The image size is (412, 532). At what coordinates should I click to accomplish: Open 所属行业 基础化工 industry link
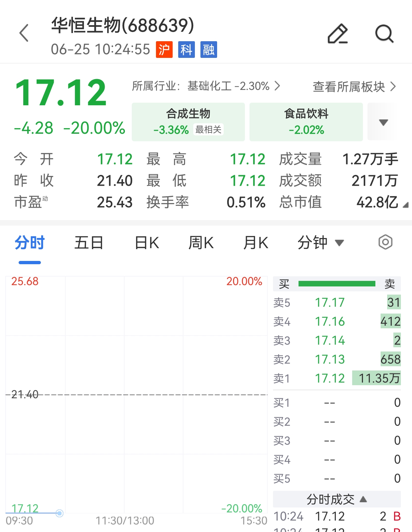tap(206, 86)
